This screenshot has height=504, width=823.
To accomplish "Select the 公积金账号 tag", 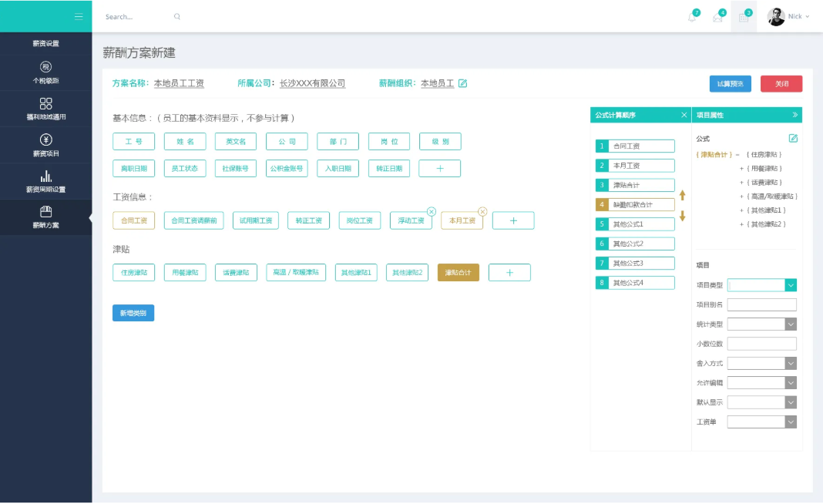I will pos(287,169).
